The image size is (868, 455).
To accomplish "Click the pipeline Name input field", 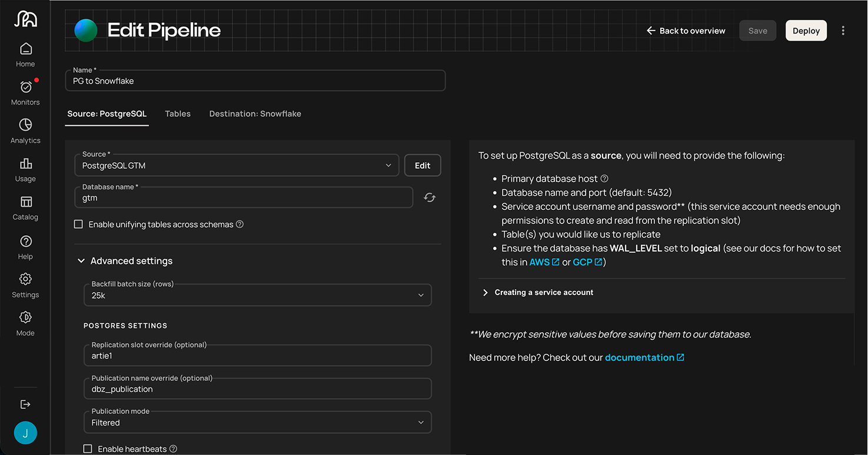I will (255, 81).
